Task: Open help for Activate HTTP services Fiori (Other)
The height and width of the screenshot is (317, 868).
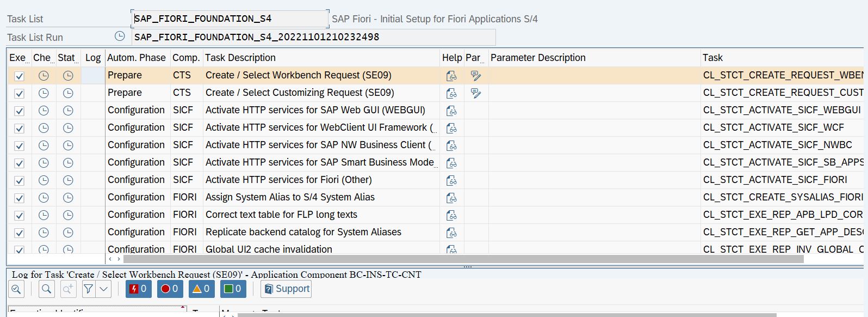Action: (451, 180)
